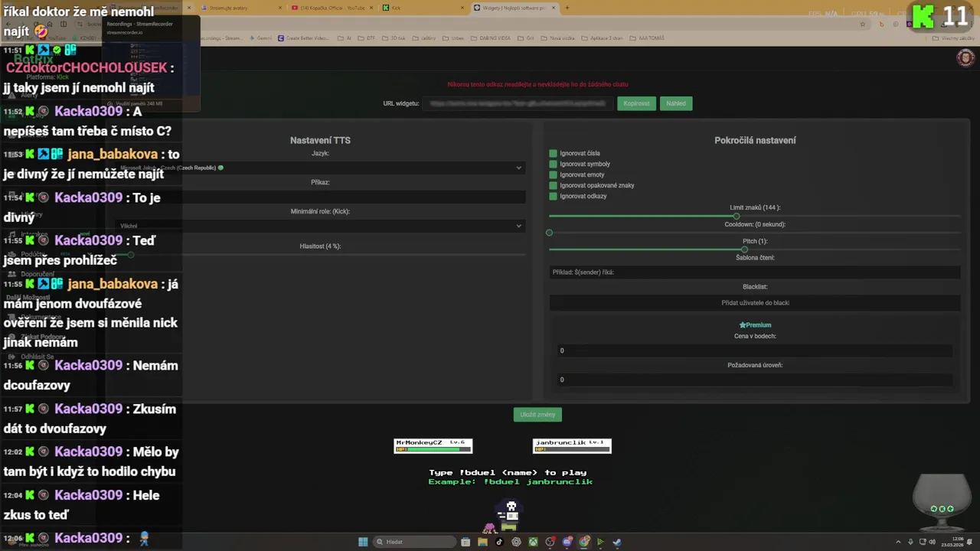The height and width of the screenshot is (551, 980).
Task: Click the glass goblet overlay widget
Action: (x=942, y=503)
